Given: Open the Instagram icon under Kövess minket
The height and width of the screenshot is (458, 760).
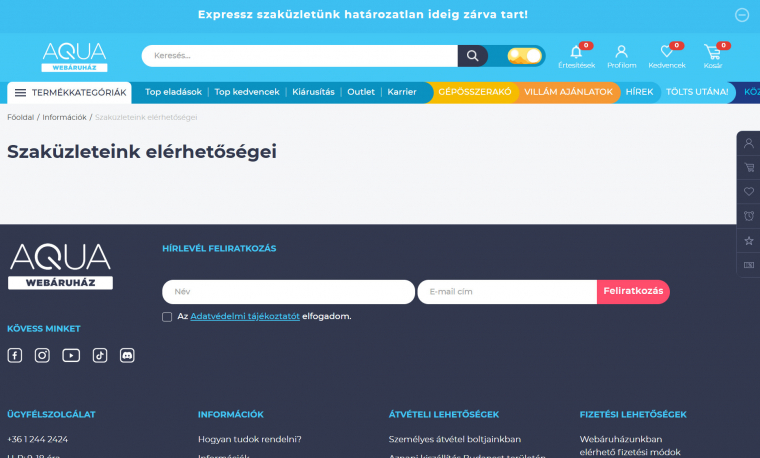Looking at the screenshot, I should pos(42,355).
